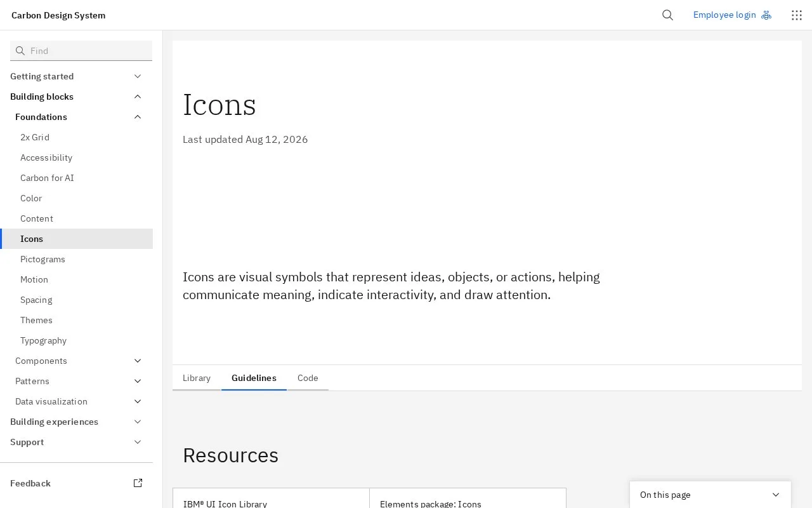Viewport: 812px width, 508px height.
Task: Open the IBM UI Icon Library resource card
Action: click(x=271, y=498)
